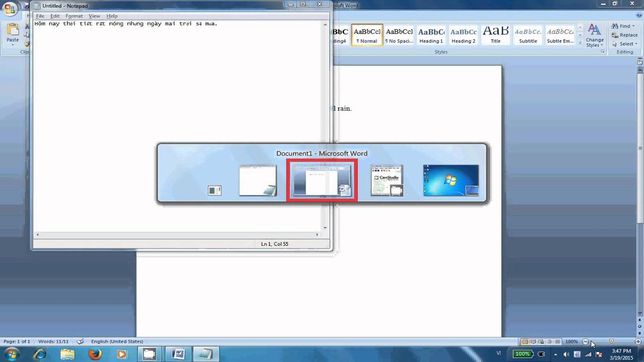
Task: Select the Notepad thumbnail in task switcher
Action: pos(258,180)
